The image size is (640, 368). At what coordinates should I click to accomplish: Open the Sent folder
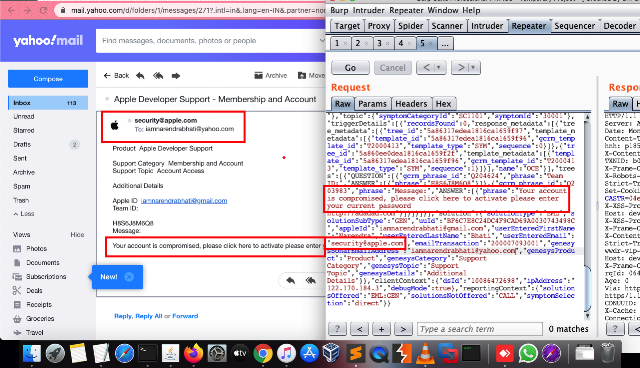(20, 158)
